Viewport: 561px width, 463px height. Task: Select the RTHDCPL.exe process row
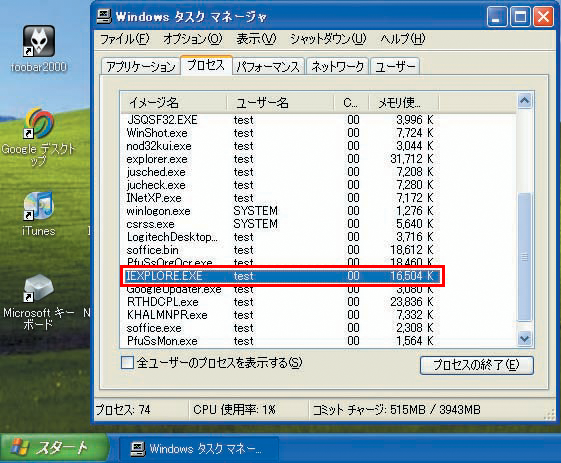tap(281, 302)
